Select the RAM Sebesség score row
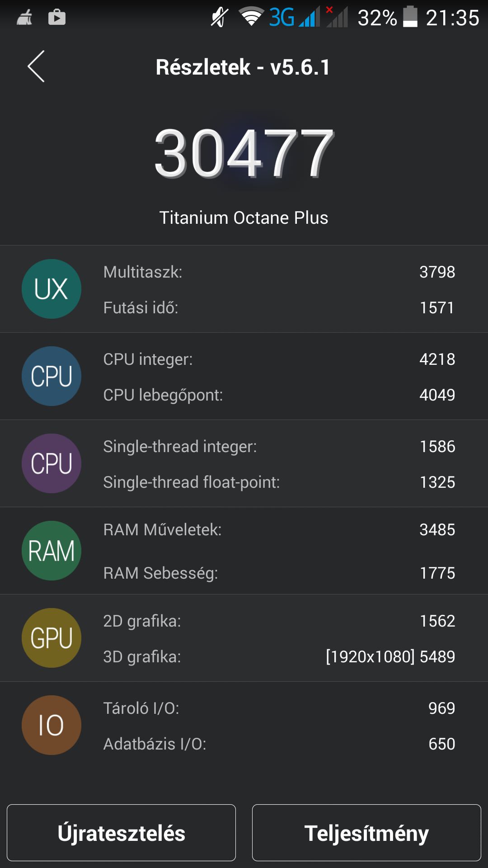488x868 pixels. point(279,573)
